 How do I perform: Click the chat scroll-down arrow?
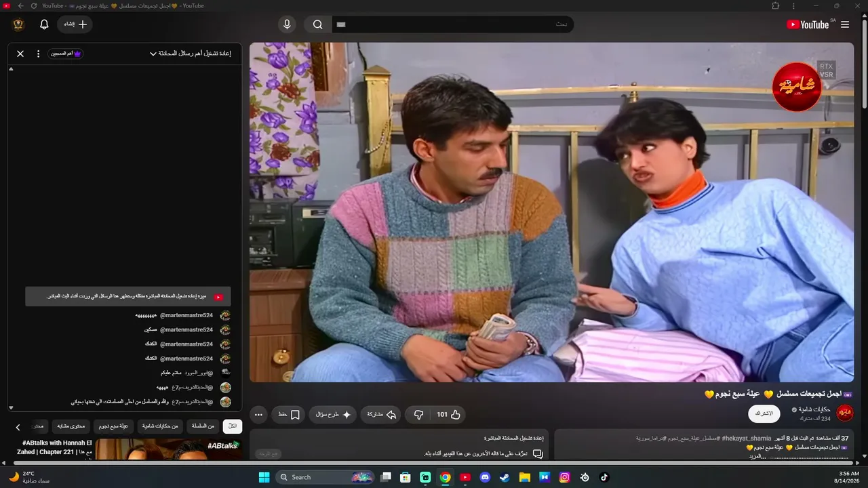[x=11, y=407]
